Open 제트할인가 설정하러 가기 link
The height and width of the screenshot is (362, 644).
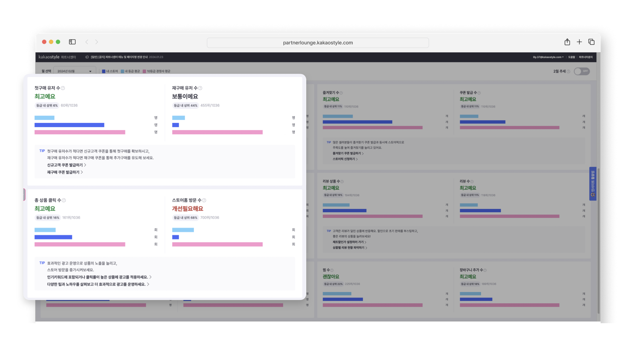(350, 242)
